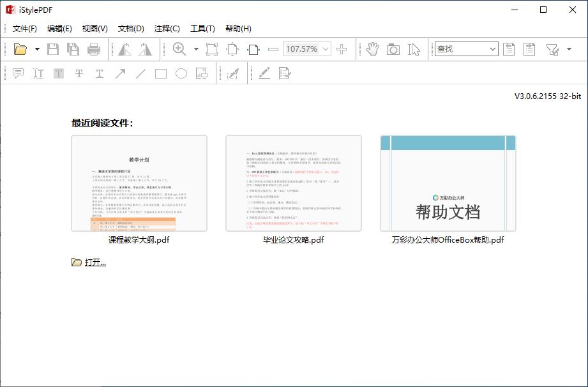Image resolution: width=588 pixels, height=387 pixels.
Task: Select the hand pan tool
Action: (372, 49)
